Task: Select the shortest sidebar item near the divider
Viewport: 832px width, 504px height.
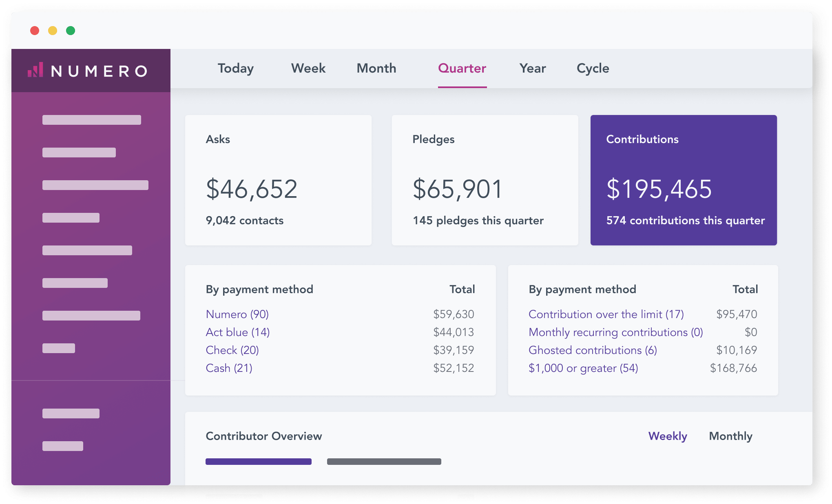Action: pos(58,349)
